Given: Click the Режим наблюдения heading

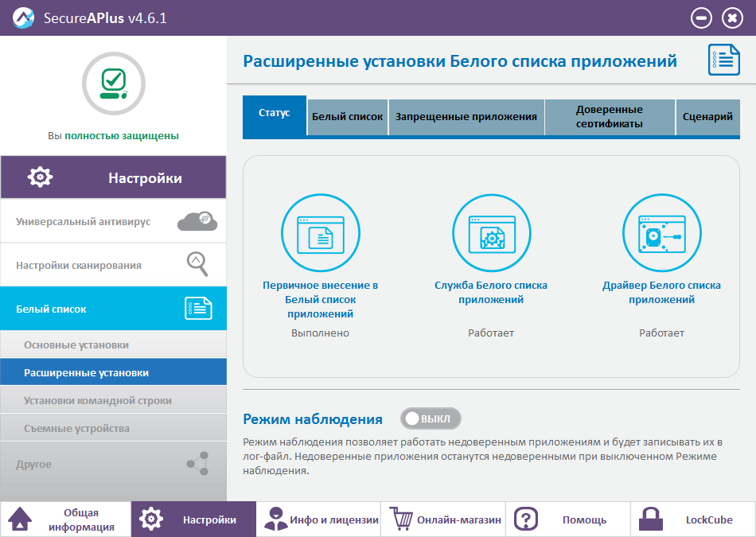Looking at the screenshot, I should [x=313, y=419].
